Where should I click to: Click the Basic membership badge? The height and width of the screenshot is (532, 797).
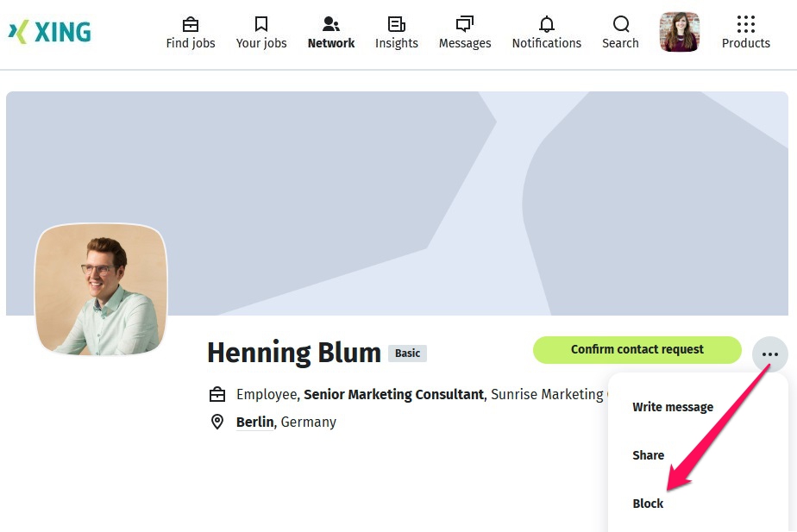[x=407, y=354]
